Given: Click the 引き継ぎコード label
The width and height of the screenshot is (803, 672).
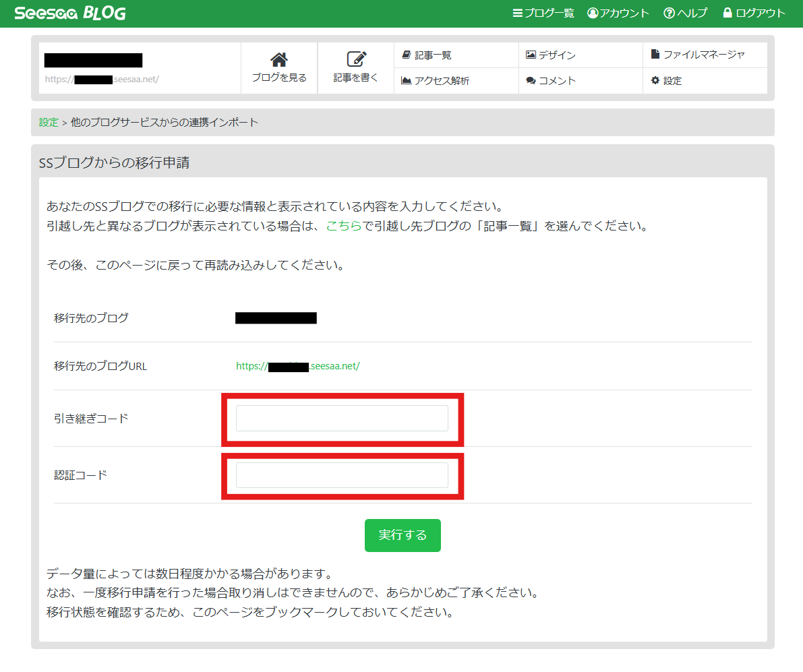Looking at the screenshot, I should (91, 419).
